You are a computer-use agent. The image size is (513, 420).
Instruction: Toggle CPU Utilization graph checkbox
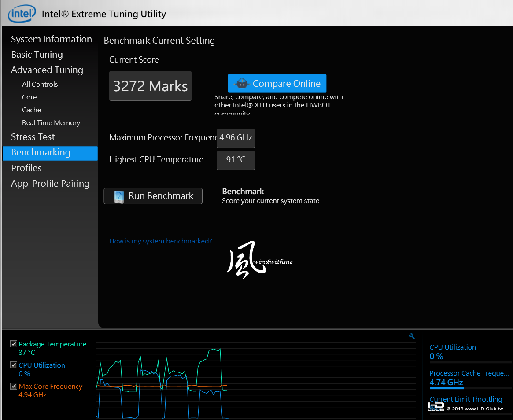pyautogui.click(x=13, y=365)
